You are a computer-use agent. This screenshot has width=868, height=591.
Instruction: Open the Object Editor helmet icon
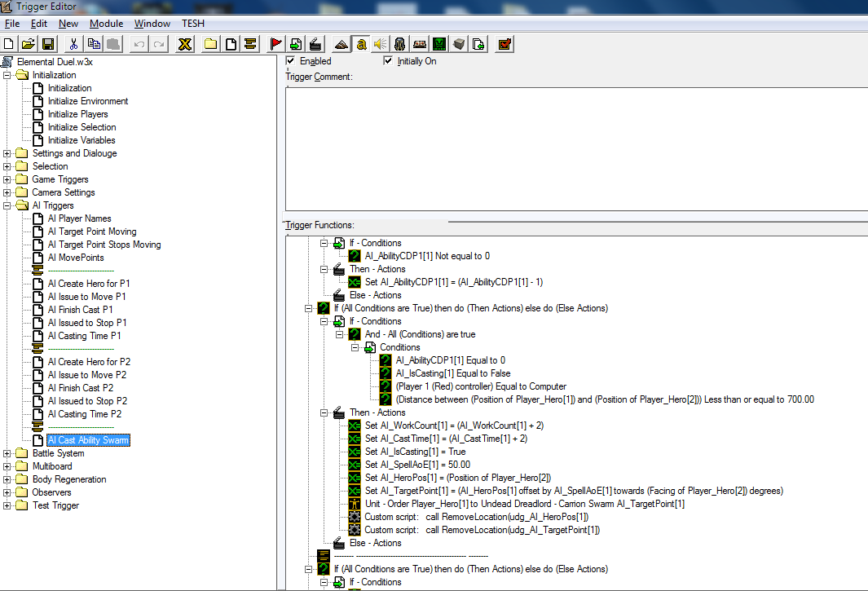[x=399, y=44]
